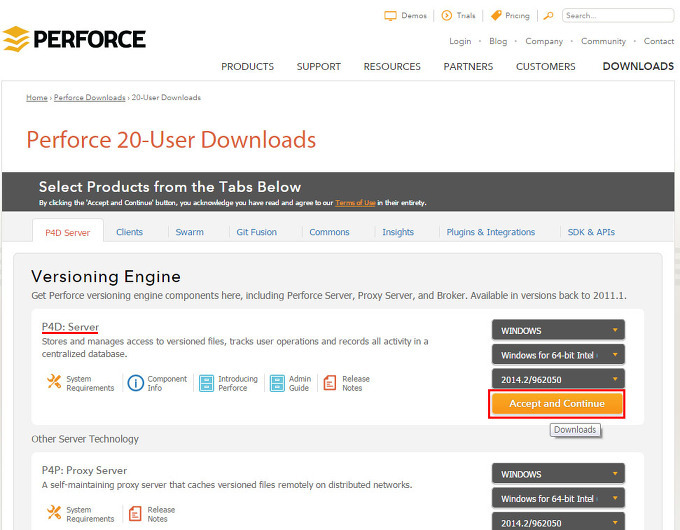Open the PRODUCTS menu
Viewport: 680px width, 530px height.
(x=248, y=66)
